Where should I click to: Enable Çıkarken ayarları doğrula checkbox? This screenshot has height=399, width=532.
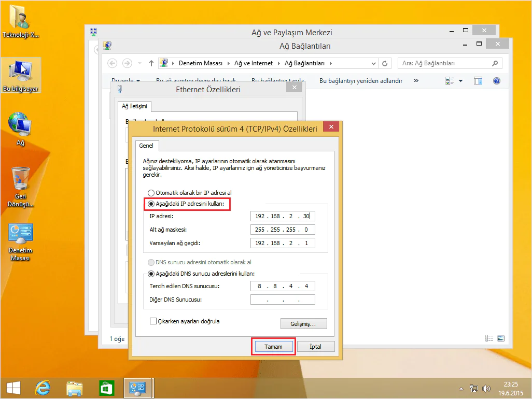click(x=152, y=321)
